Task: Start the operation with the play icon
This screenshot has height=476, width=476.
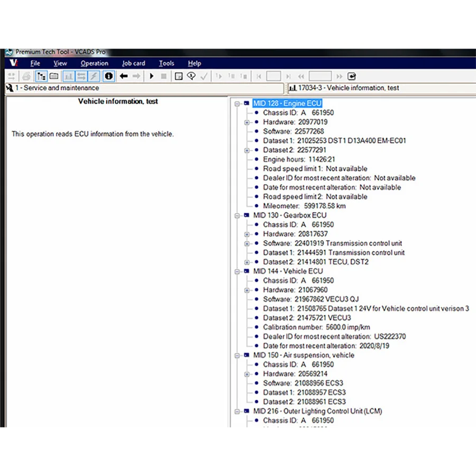Action: 151,76
